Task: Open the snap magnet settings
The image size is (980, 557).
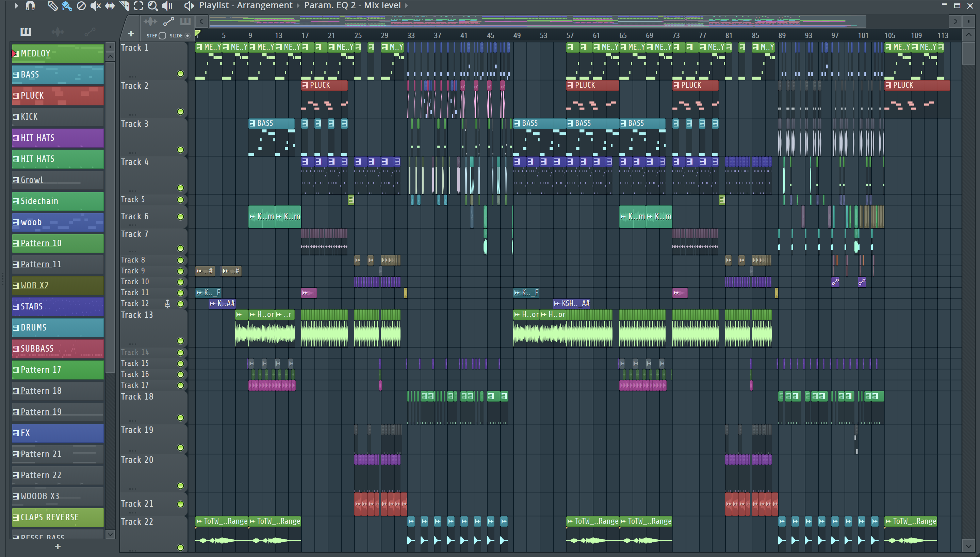Action: 30,5
